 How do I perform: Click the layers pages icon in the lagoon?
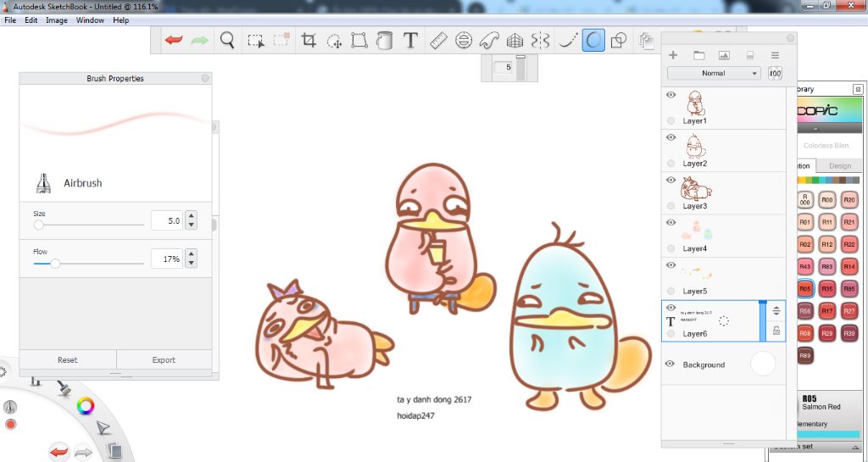[x=114, y=450]
